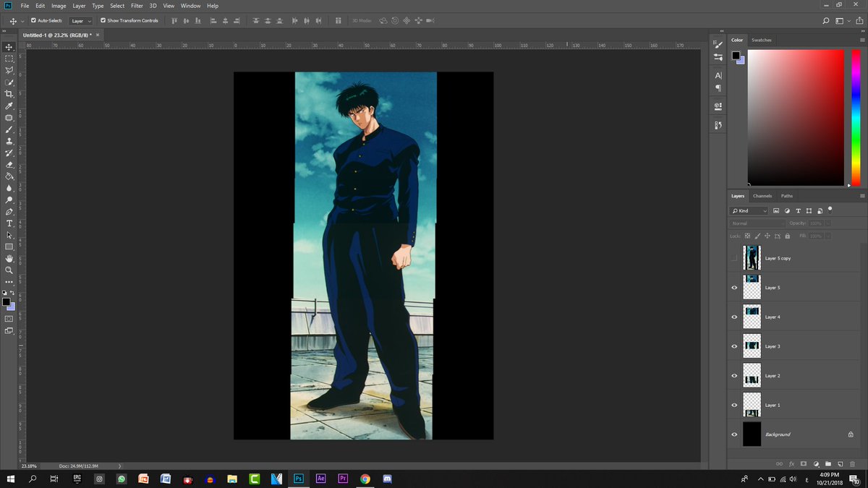
Task: Select the Eyedropper tool
Action: (9, 106)
